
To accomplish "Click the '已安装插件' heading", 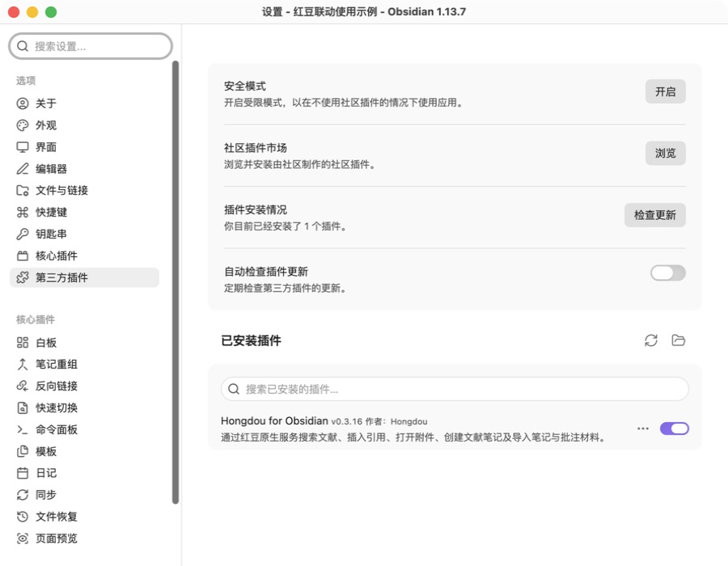I will 252,340.
